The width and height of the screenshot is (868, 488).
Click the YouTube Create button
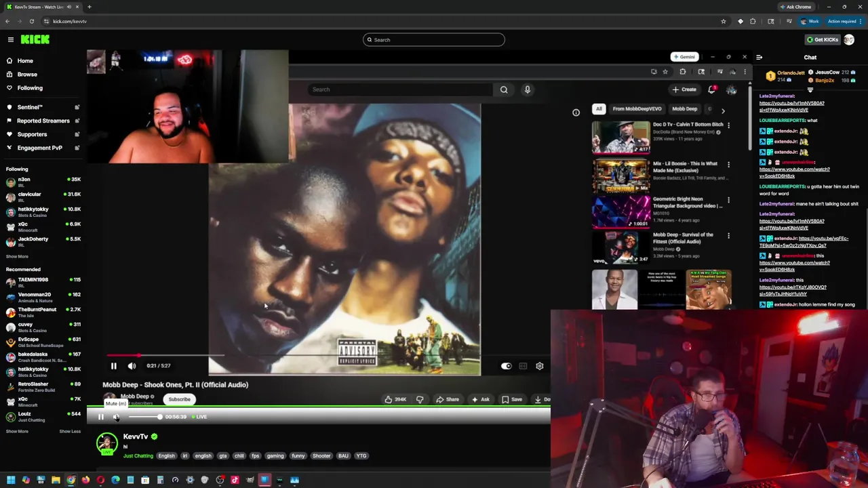pos(685,89)
